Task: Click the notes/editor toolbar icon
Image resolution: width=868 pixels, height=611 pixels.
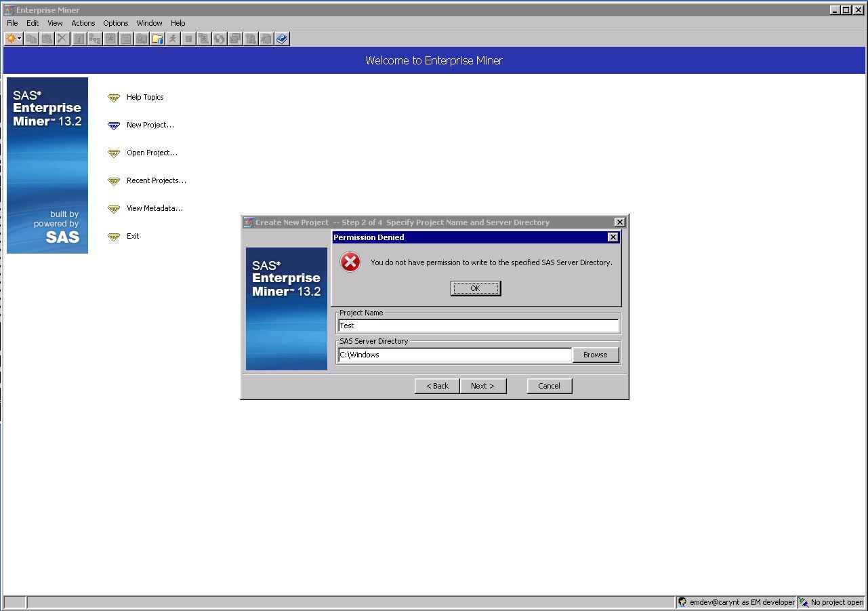Action: click(126, 39)
